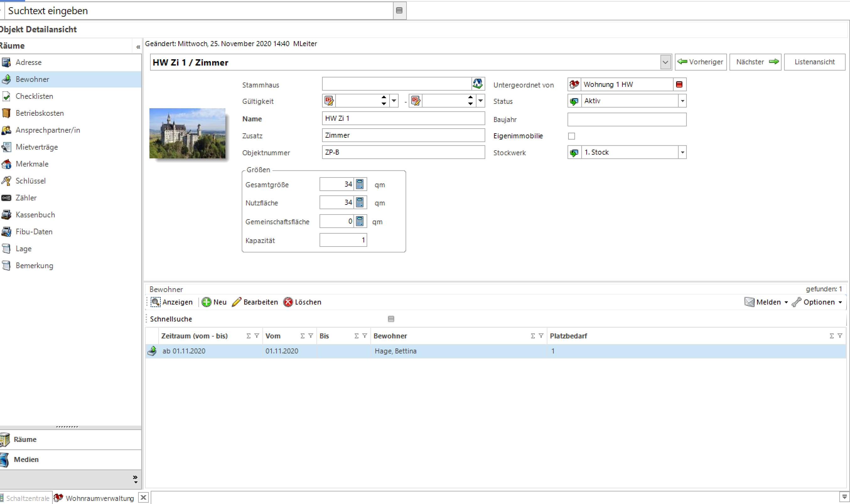Click the Kapazität field
Viewport: 850px width, 504px height.
[x=343, y=240]
